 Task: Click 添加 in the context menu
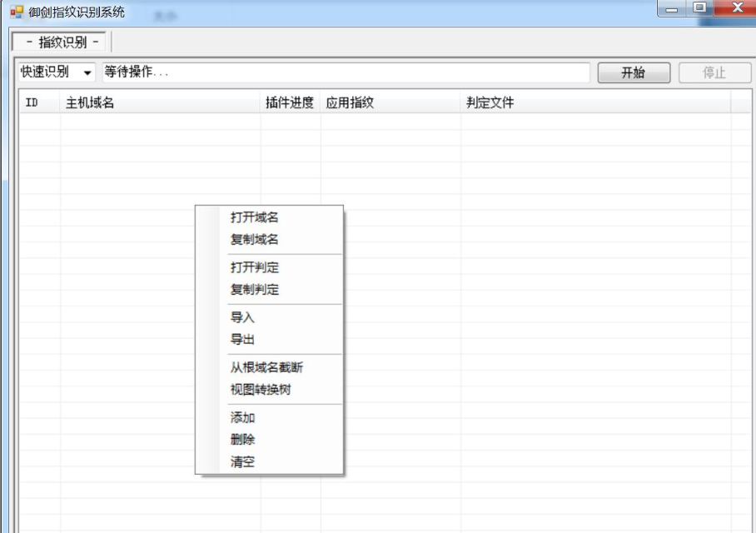click(243, 418)
